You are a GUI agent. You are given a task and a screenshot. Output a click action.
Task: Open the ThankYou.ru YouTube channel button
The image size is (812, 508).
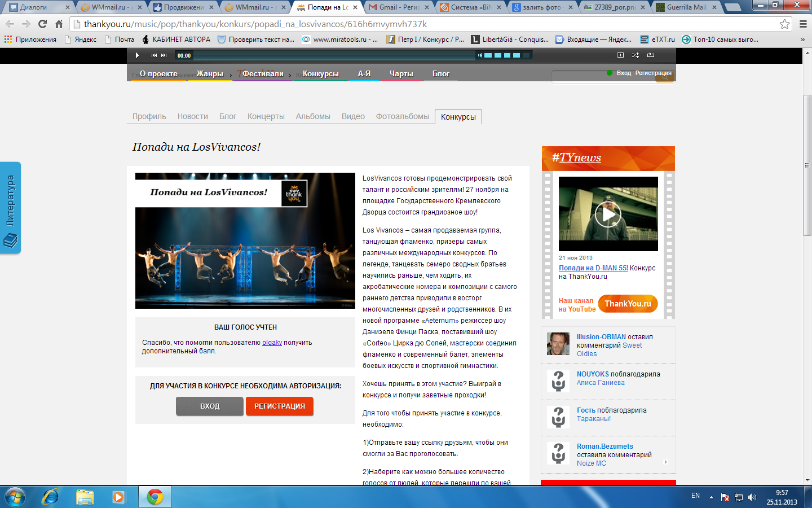point(628,304)
